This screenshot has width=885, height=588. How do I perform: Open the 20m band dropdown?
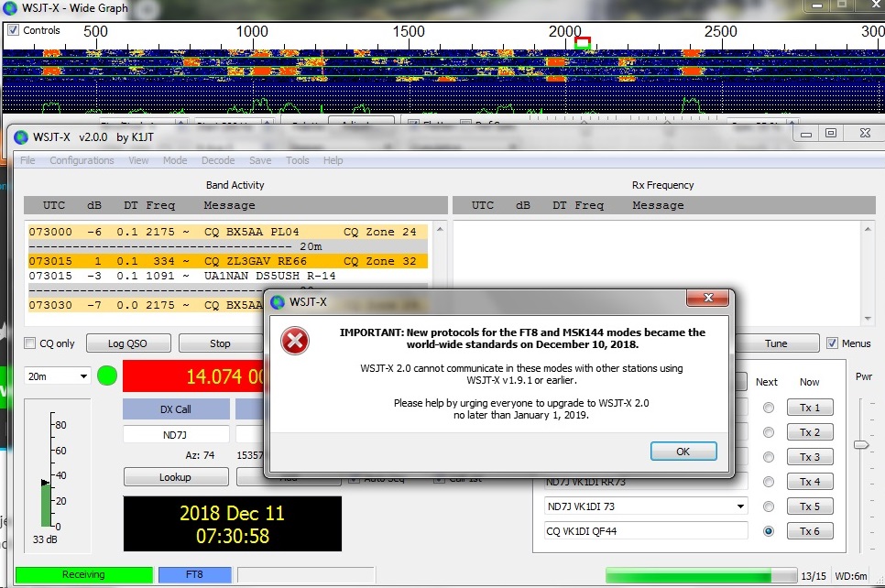(57, 376)
